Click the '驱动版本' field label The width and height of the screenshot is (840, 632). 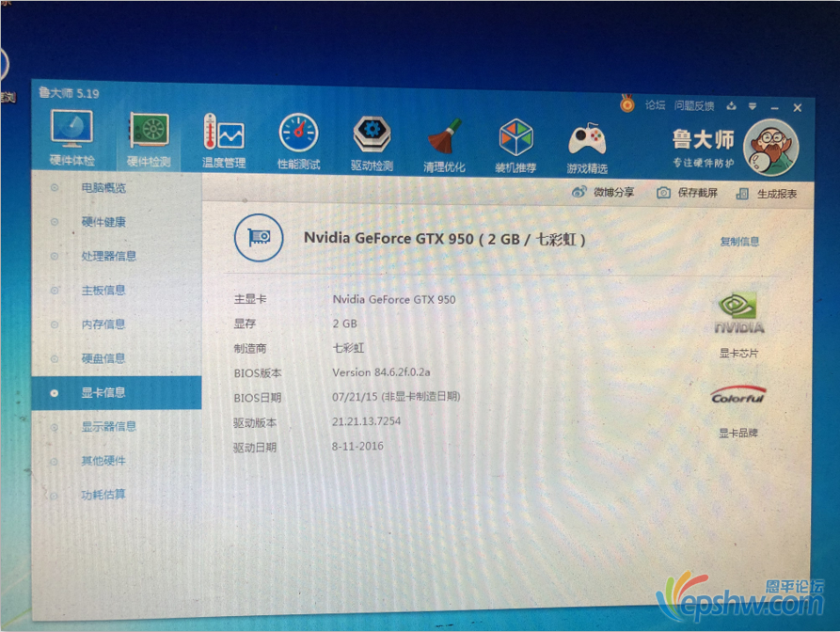255,423
